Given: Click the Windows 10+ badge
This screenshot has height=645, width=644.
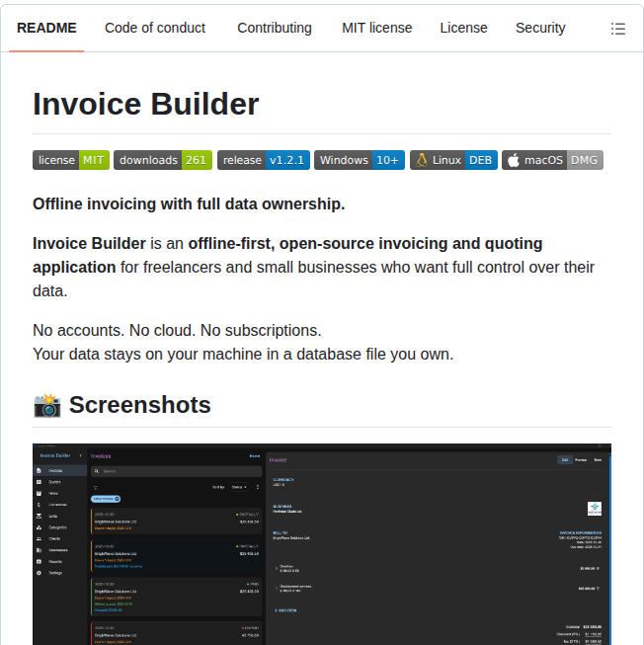Looking at the screenshot, I should click(360, 160).
